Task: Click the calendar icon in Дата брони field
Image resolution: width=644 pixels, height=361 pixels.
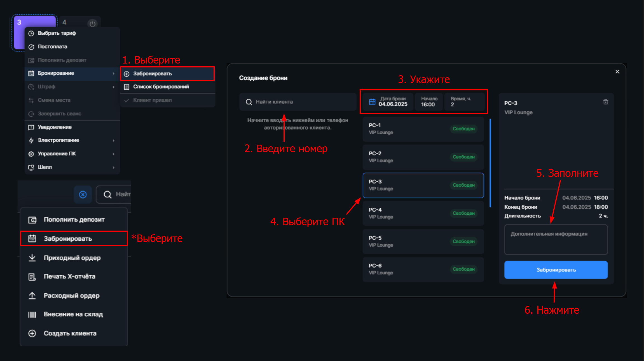Action: pos(372,102)
